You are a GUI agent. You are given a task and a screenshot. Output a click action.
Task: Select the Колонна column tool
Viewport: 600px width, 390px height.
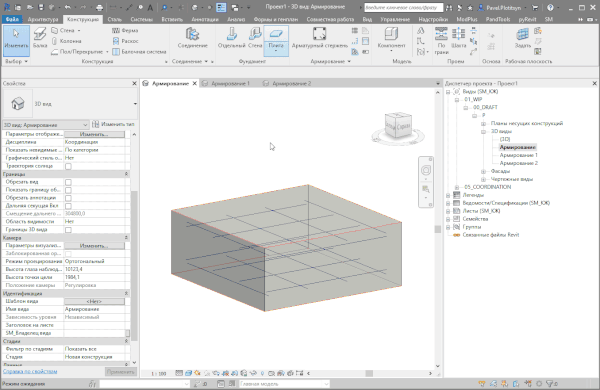coord(66,41)
